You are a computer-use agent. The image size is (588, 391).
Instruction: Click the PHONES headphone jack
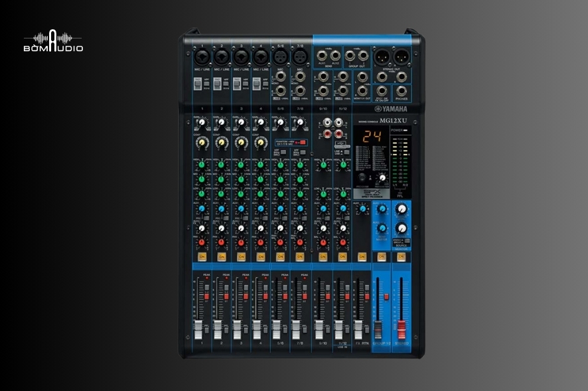tap(402, 91)
